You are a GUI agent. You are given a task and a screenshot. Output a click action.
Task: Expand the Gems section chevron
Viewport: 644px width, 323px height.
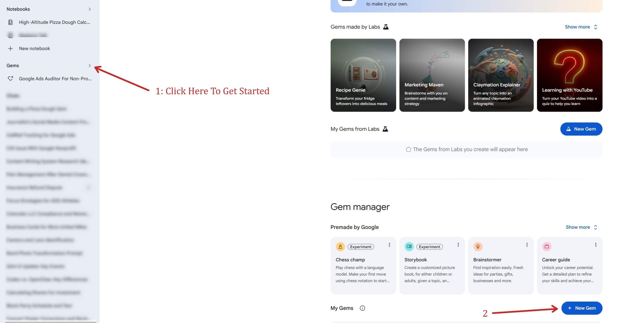click(x=90, y=66)
